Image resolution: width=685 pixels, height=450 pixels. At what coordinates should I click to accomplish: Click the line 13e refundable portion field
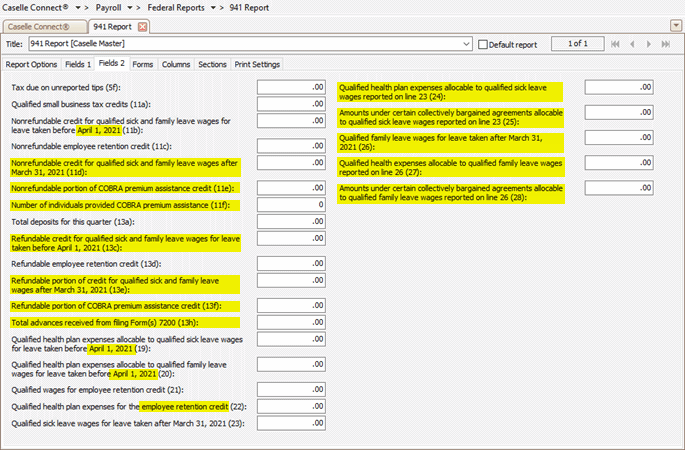click(x=291, y=280)
